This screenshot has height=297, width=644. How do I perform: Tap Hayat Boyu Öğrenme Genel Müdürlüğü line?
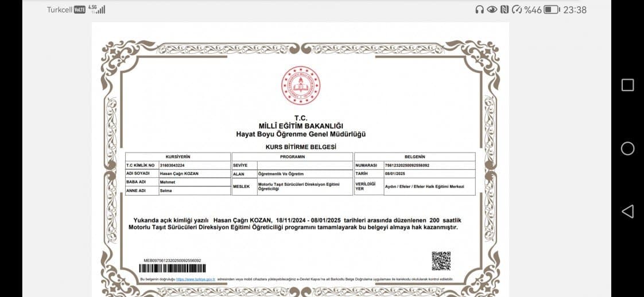301,134
